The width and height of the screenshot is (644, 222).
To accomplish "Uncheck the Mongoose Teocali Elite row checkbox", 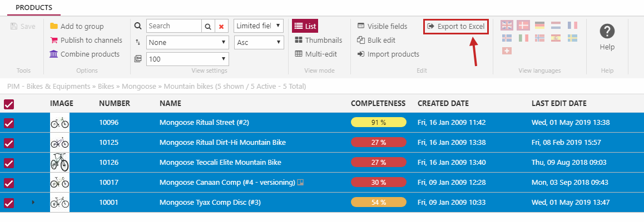I will pos(9,163).
